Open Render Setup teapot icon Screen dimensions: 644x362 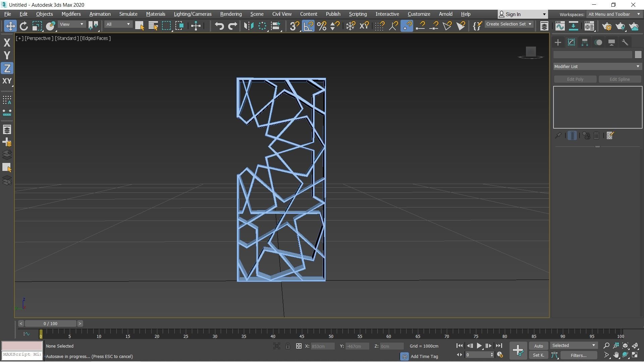(x=606, y=26)
